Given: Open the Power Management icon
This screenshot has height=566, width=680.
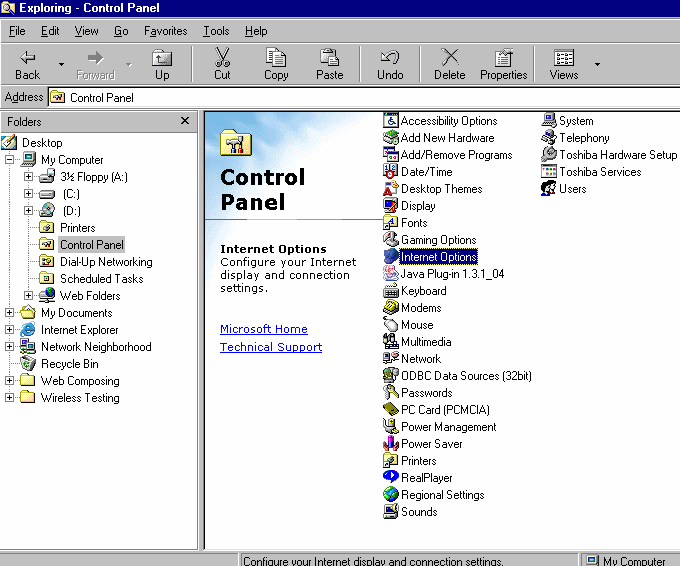Looking at the screenshot, I should click(390, 426).
